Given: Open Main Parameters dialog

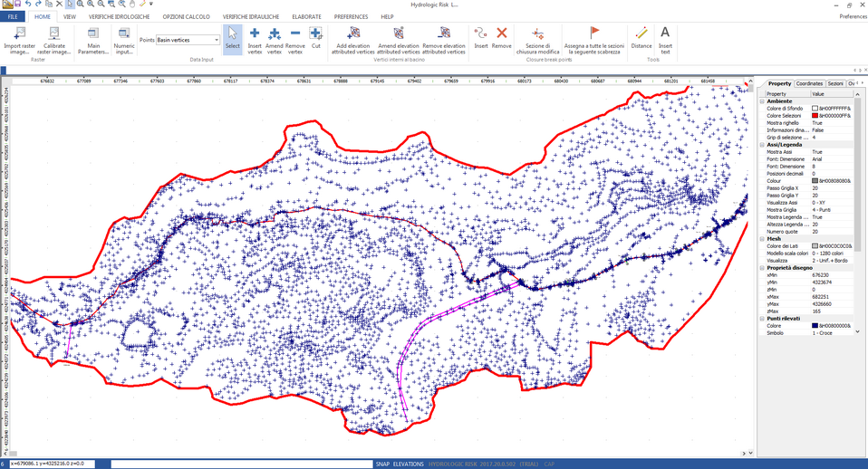Looking at the screenshot, I should pos(93,41).
